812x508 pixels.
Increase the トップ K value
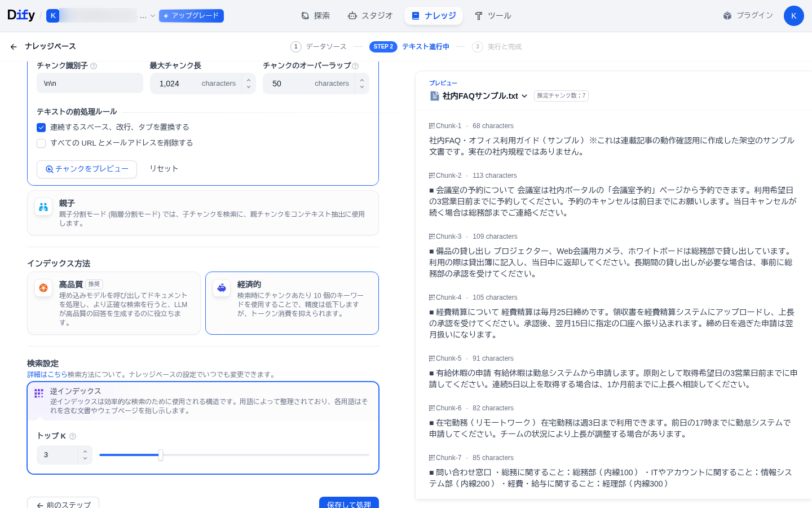point(85,451)
